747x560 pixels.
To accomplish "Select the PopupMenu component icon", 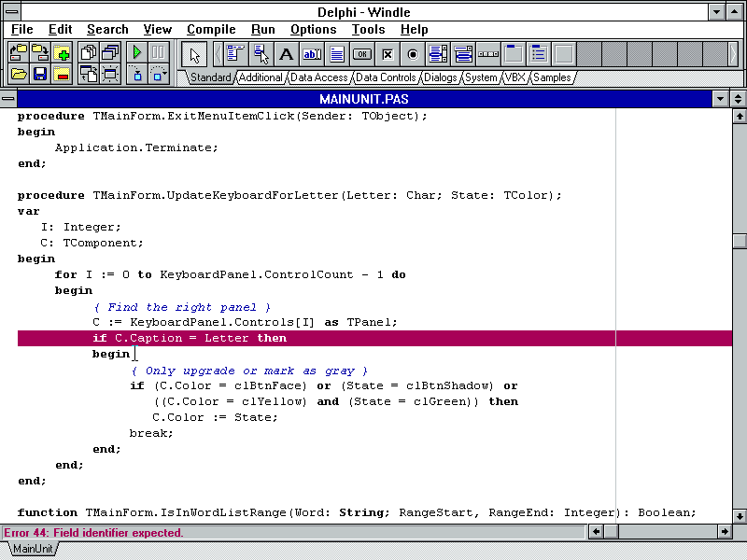I will [261, 54].
